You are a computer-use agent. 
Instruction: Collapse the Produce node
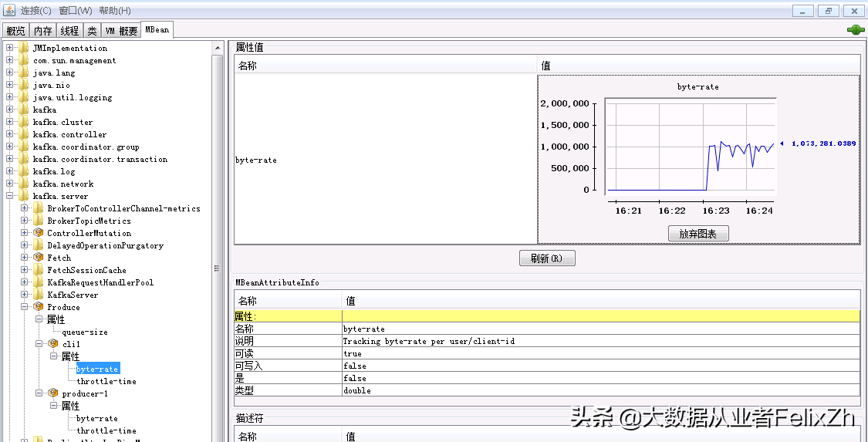25,307
